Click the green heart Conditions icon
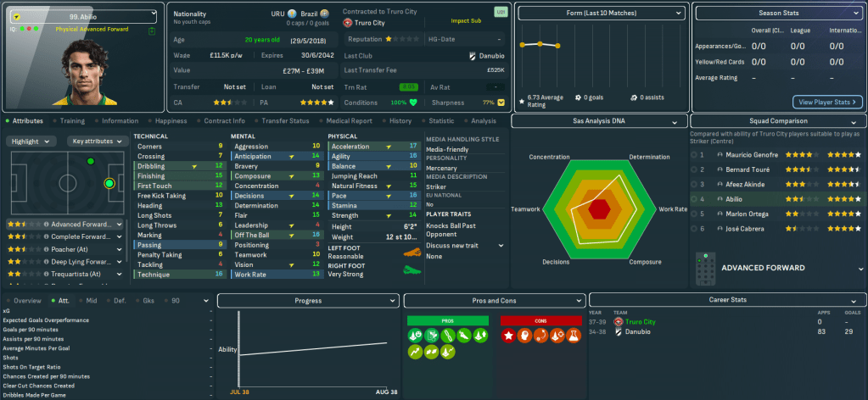Image resolution: width=868 pixels, height=400 pixels. pos(413,103)
